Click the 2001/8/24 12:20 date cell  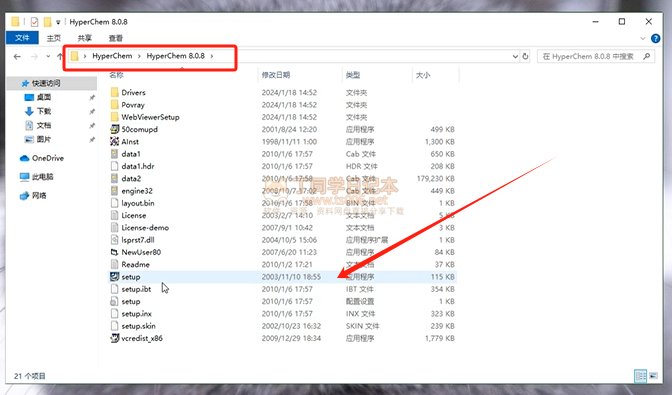tap(289, 129)
